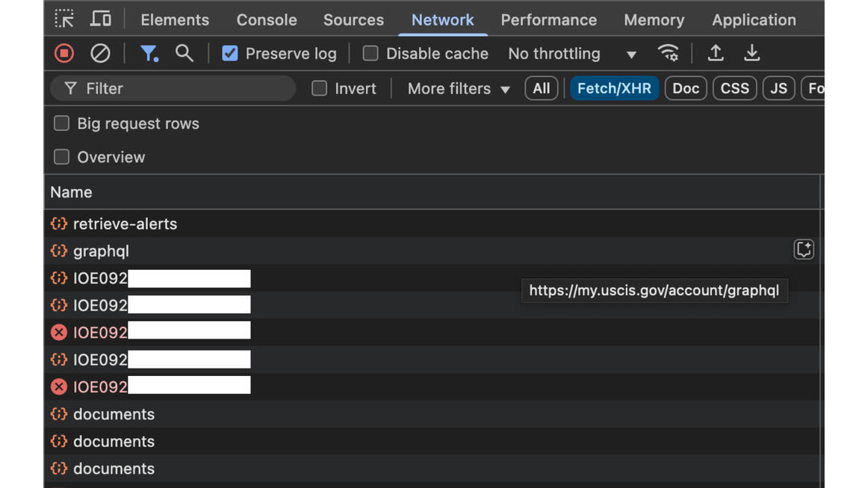Toggle the device toolbar icon
Image resolution: width=868 pixels, height=488 pixels.
[100, 19]
